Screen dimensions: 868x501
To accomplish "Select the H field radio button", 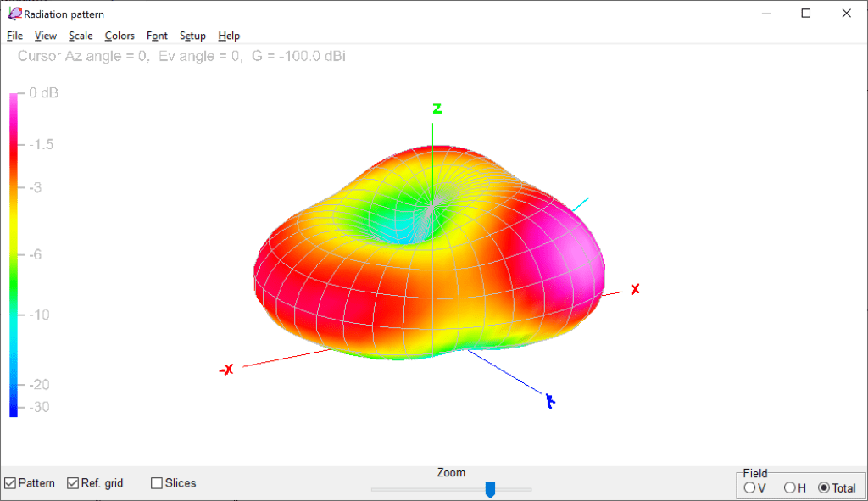I will click(790, 487).
